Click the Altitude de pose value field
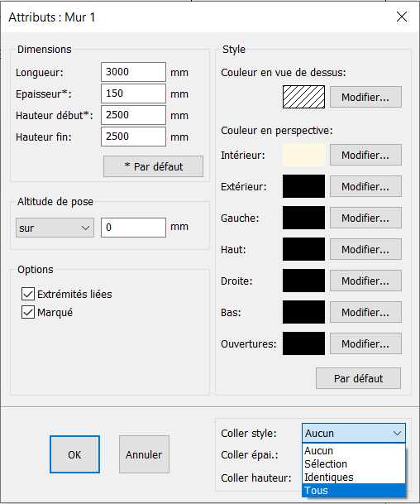 [x=133, y=228]
